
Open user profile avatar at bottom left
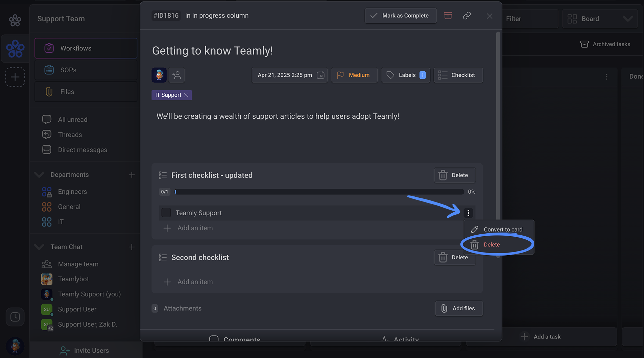tap(15, 346)
